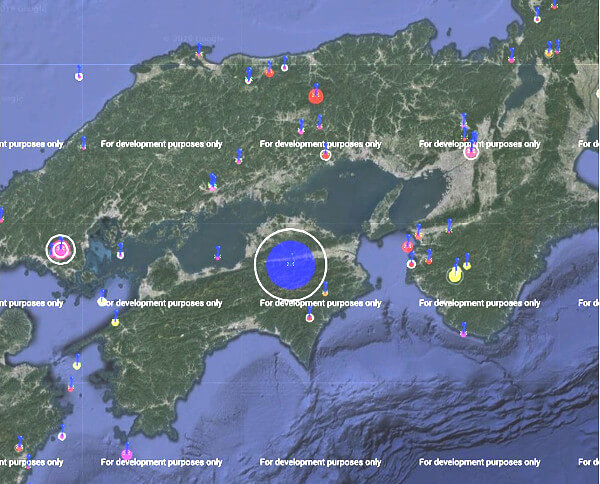Click the large blue circle on Shikoku
Image resolution: width=600 pixels, height=484 pixels.
pyautogui.click(x=290, y=264)
